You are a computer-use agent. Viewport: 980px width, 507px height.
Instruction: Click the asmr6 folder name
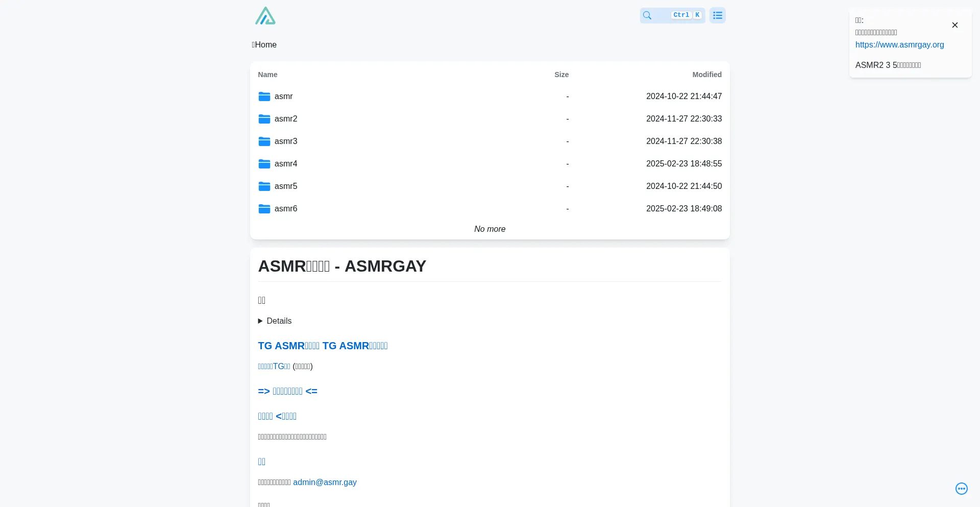pos(286,209)
